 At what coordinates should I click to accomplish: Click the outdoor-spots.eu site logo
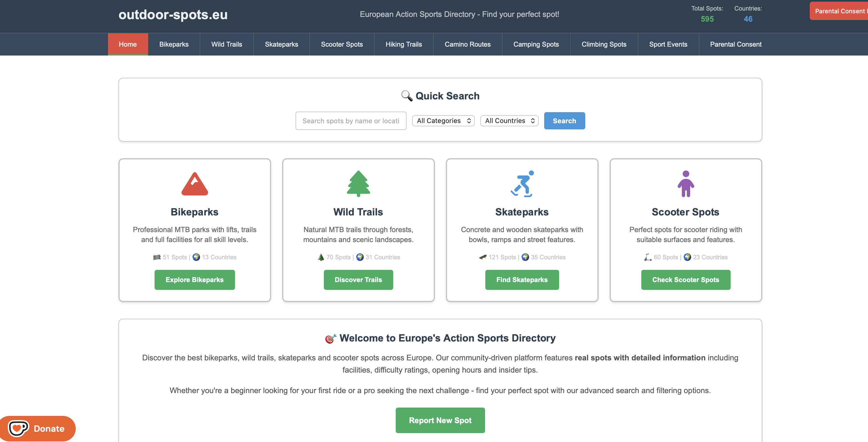pos(173,14)
